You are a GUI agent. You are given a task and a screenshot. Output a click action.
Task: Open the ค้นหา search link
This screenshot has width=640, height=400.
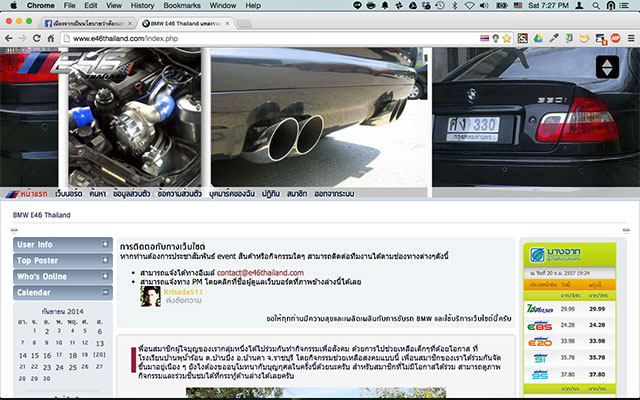pyautogui.click(x=98, y=194)
